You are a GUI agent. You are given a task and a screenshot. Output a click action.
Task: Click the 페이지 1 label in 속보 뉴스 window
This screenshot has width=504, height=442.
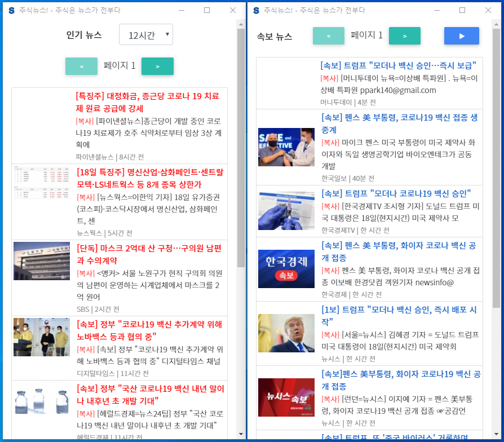click(367, 35)
